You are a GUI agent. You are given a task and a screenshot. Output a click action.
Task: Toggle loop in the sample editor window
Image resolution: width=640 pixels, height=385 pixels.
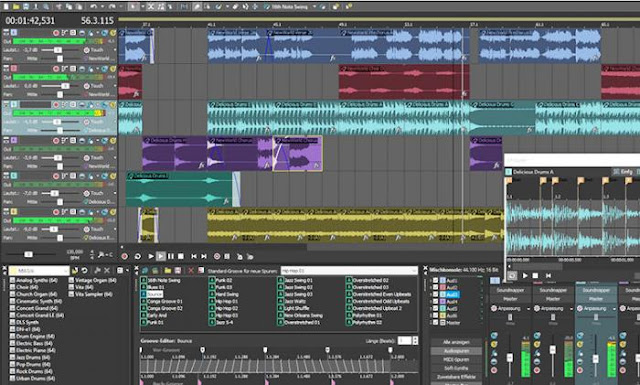512,276
